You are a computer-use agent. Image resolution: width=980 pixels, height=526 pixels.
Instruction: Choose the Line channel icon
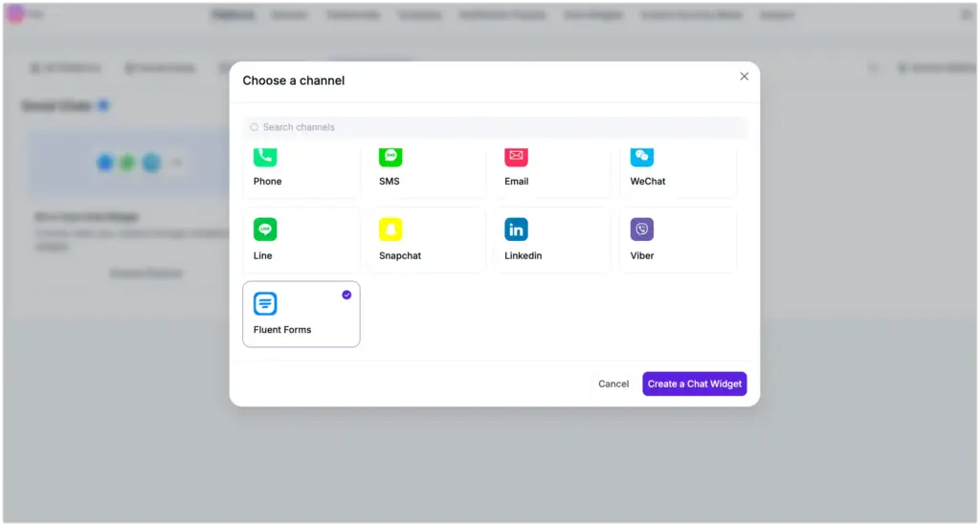point(265,230)
